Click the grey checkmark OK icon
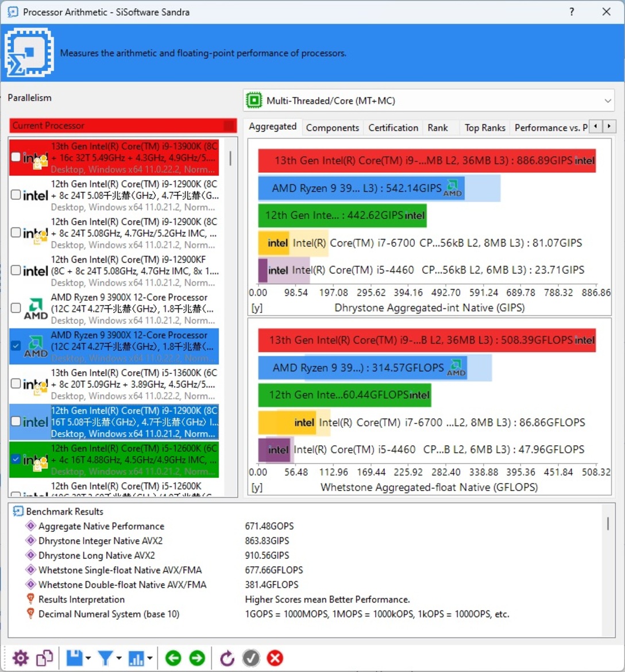The height and width of the screenshot is (672, 625). click(251, 658)
